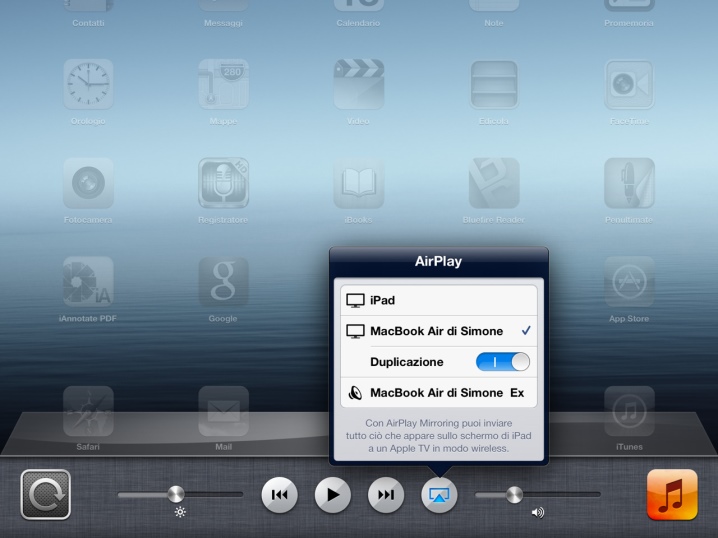Open the Music app in the multitasking bar
The height and width of the screenshot is (538, 718).
(x=672, y=495)
